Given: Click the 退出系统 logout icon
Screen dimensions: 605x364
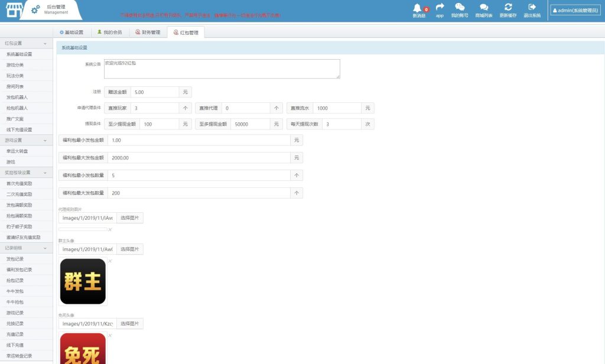Looking at the screenshot, I should pyautogui.click(x=532, y=7).
